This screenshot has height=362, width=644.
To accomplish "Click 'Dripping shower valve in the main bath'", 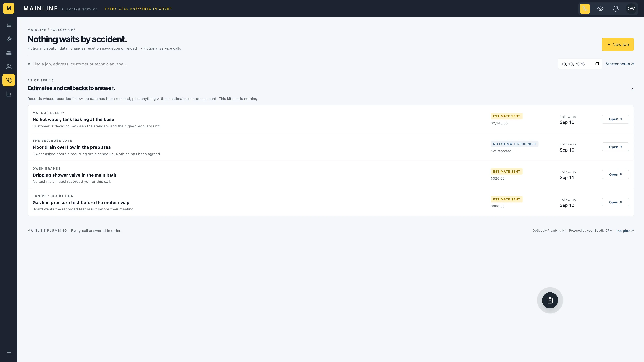I will [74, 175].
